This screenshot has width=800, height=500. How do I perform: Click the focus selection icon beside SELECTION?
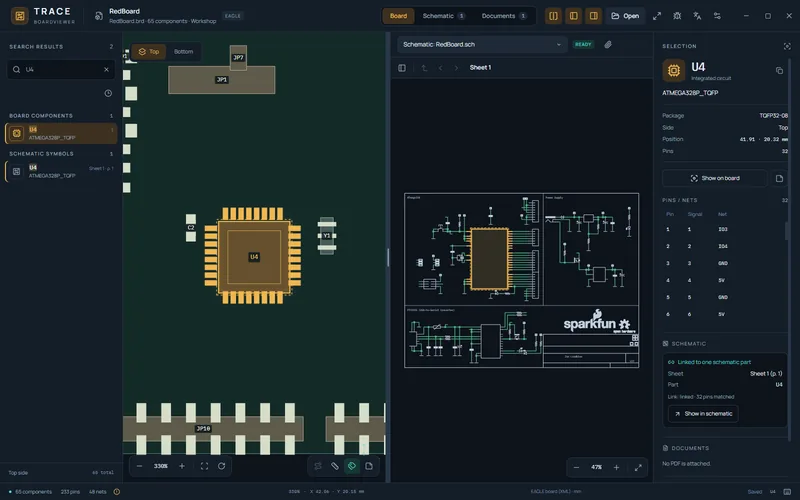787,46
